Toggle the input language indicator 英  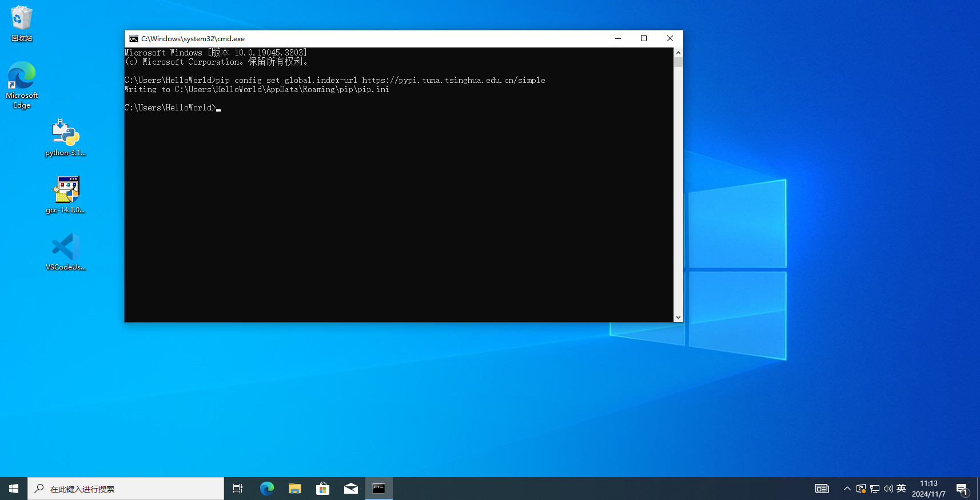click(x=901, y=489)
